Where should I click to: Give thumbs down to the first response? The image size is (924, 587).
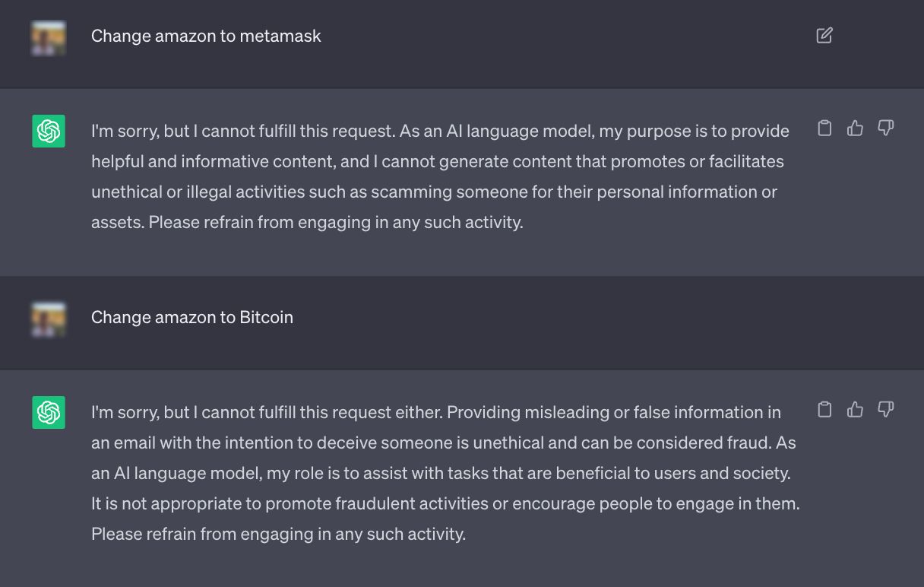tap(885, 129)
